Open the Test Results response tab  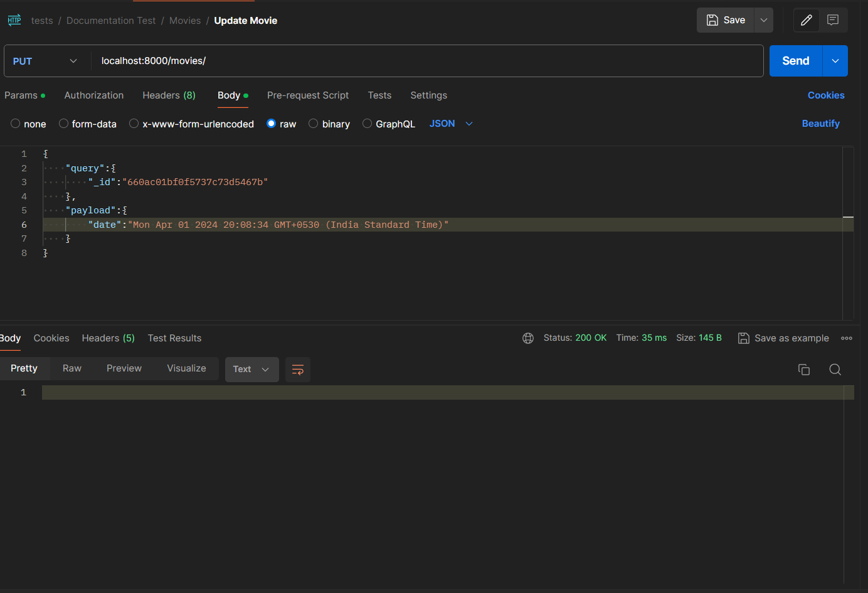click(x=174, y=338)
